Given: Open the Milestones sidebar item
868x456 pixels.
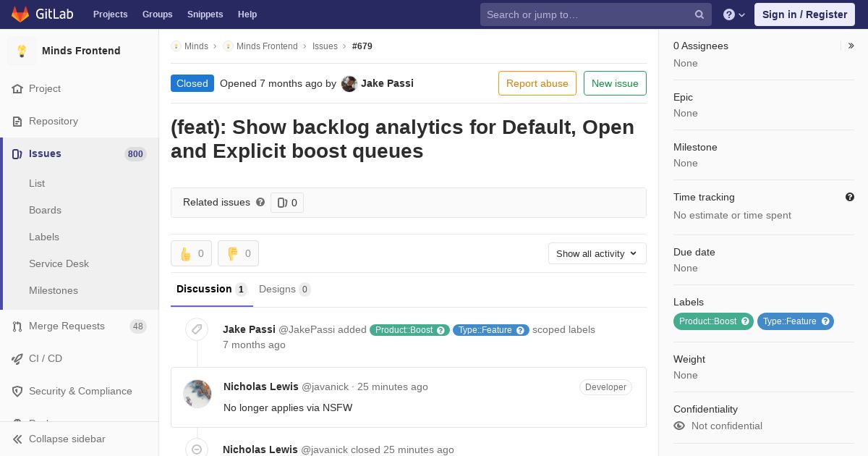Looking at the screenshot, I should pyautogui.click(x=54, y=290).
